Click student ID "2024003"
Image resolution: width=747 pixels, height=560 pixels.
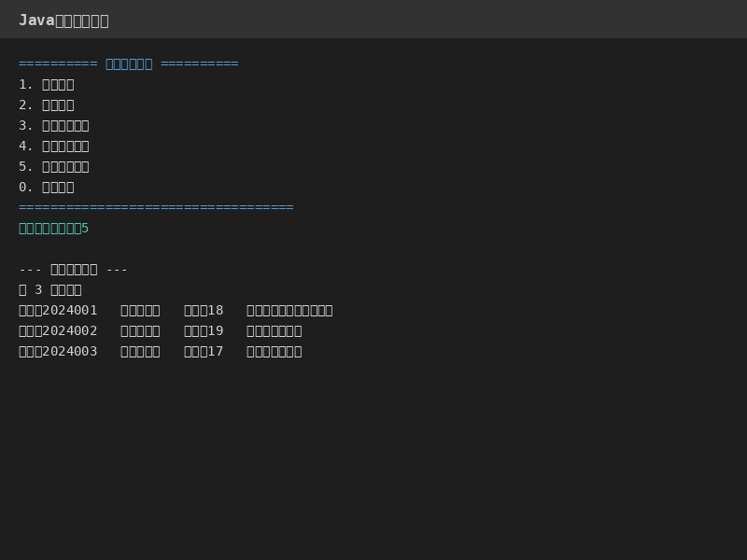click(x=69, y=352)
